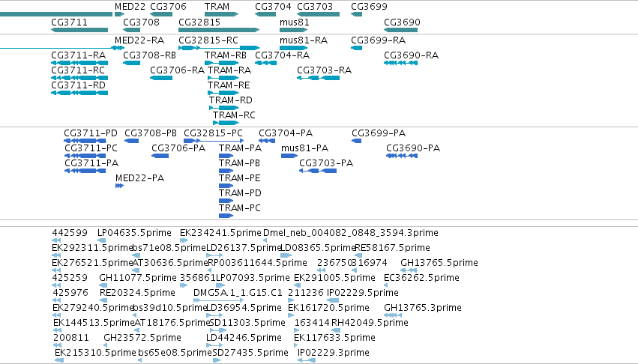
Task: Select the TRAM-RD transcript label
Action: pyautogui.click(x=231, y=100)
